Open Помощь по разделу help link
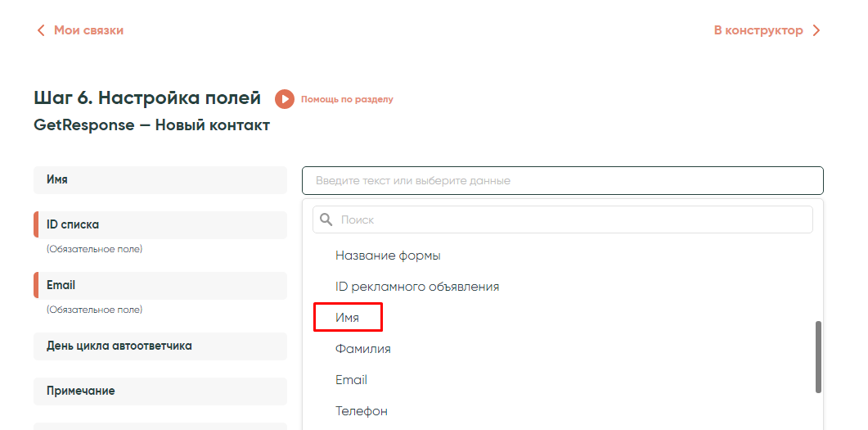Viewport: 868px width, 430px height. (x=347, y=99)
